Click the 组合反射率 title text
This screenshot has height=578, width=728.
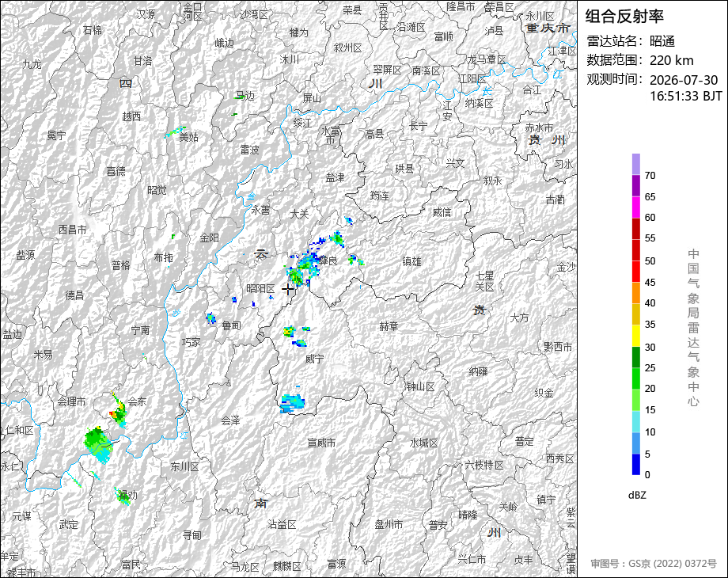coord(624,17)
